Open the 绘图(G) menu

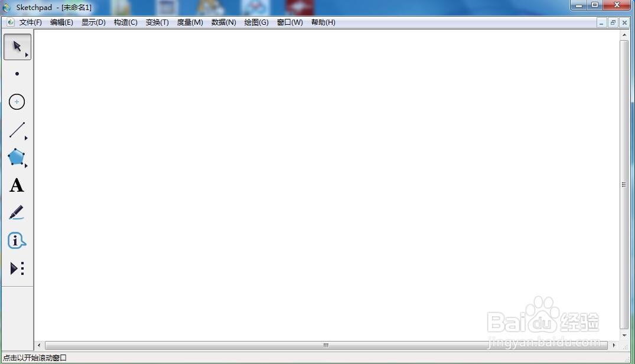[256, 22]
